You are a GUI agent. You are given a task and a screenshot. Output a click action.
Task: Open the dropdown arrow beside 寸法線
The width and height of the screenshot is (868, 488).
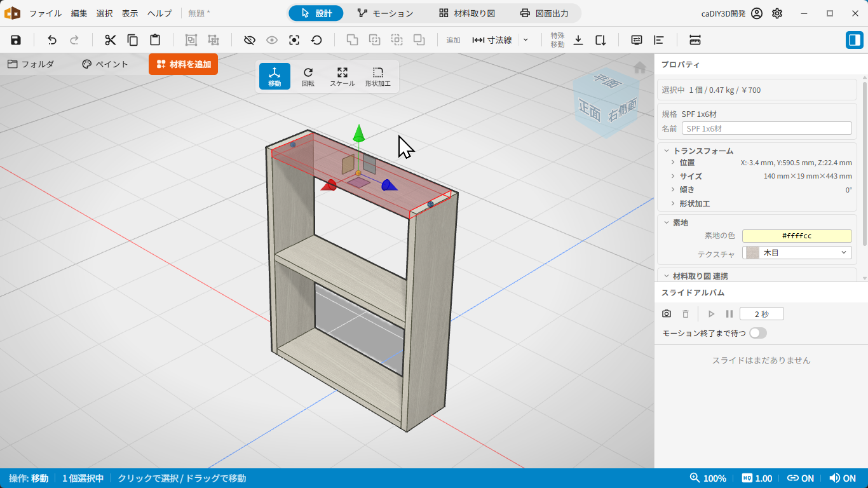click(x=526, y=40)
